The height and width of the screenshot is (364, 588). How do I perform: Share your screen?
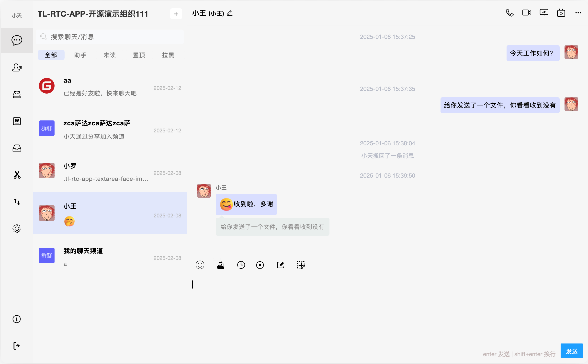click(544, 13)
